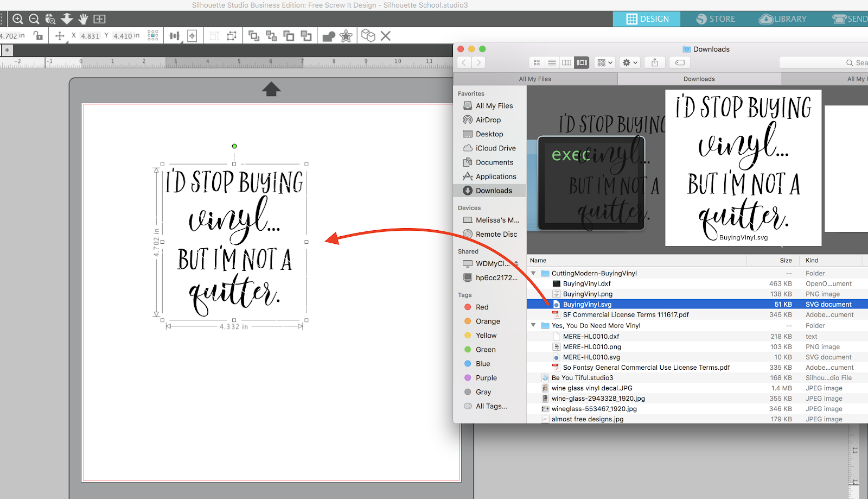Switch to the SEND tab
The width and height of the screenshot is (868, 499).
850,19
